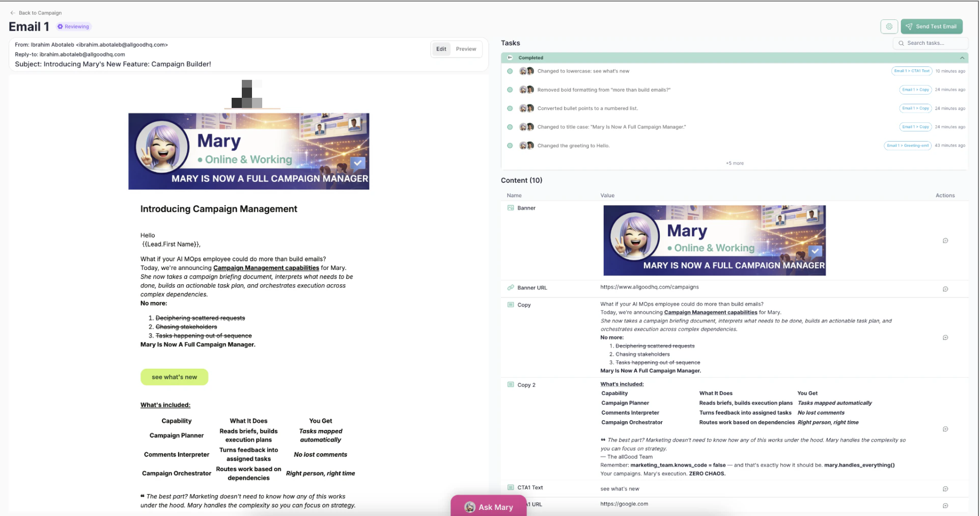Screen dimensions: 980x516
Task: Open 'Email 1 > Copy' tag on 'title case' task
Action: pyautogui.click(x=915, y=127)
